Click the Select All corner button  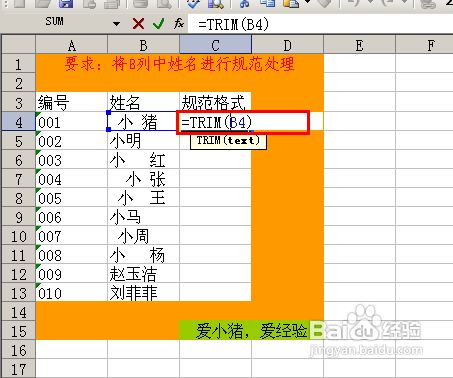click(19, 44)
